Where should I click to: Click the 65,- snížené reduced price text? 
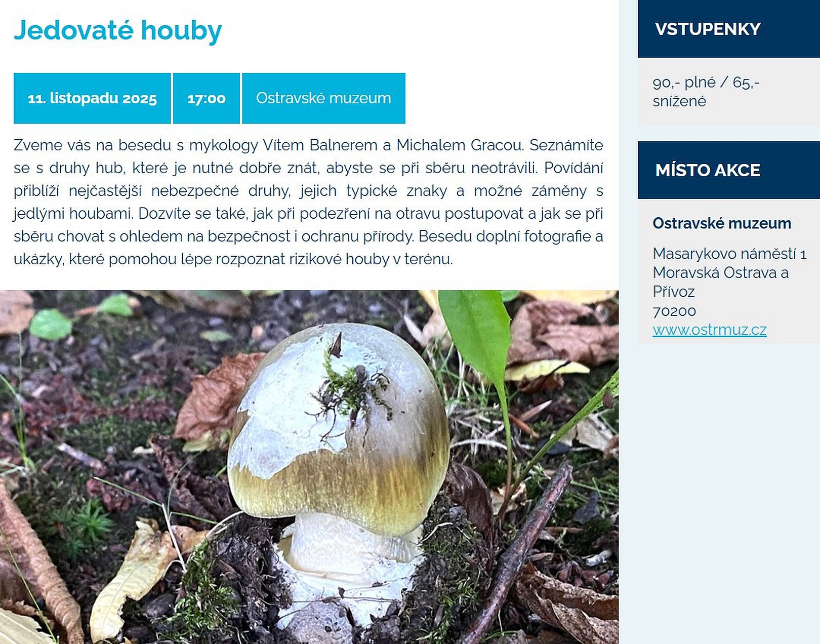point(706,92)
